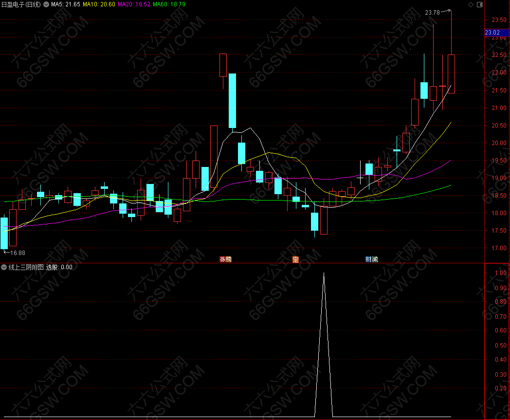Click the 定 event marker
The image size is (510, 420).
tap(295, 259)
